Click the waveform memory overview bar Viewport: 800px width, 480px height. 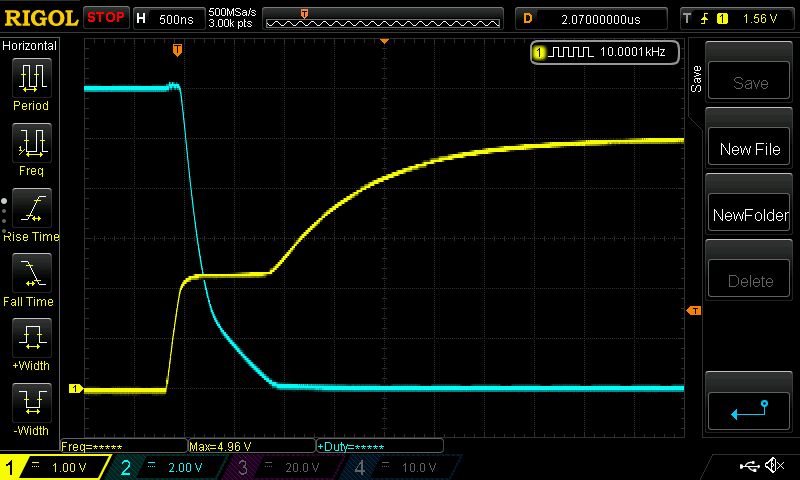coord(383,19)
